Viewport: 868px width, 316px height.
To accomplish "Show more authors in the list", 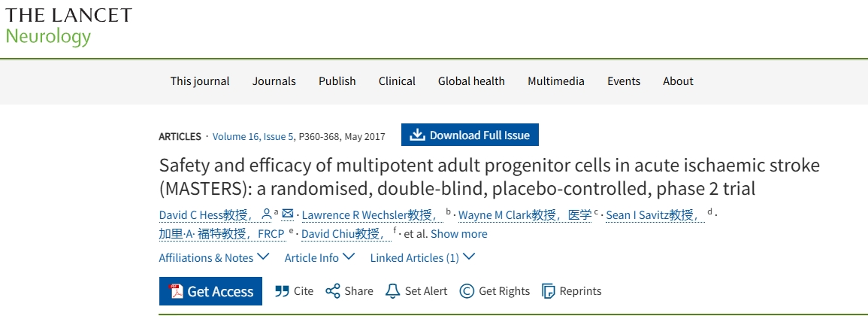I will 458,234.
